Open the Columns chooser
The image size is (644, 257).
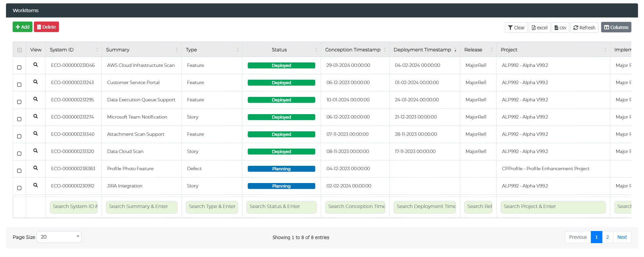tap(616, 27)
